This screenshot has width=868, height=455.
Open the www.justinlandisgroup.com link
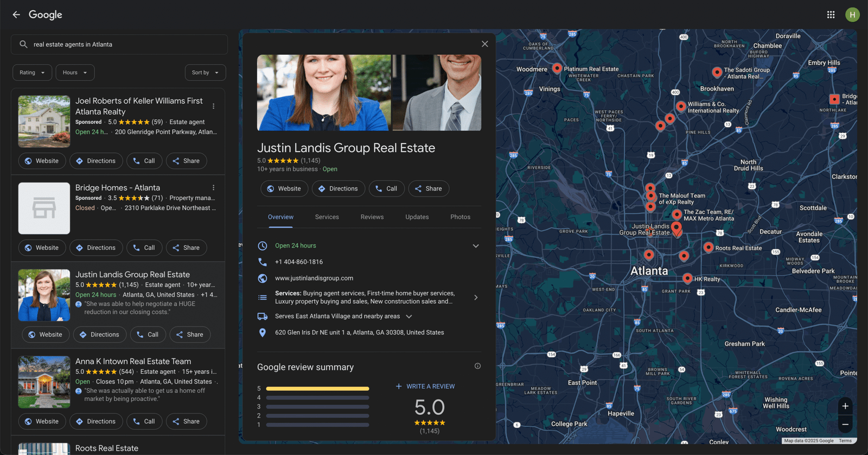(x=314, y=278)
